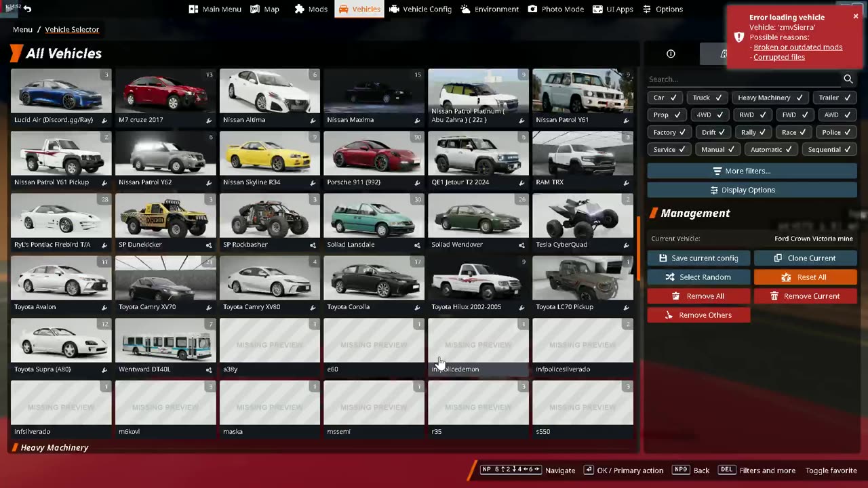
Task: Click wrench icon on Toyota Supra (A80) card
Action: point(104,369)
